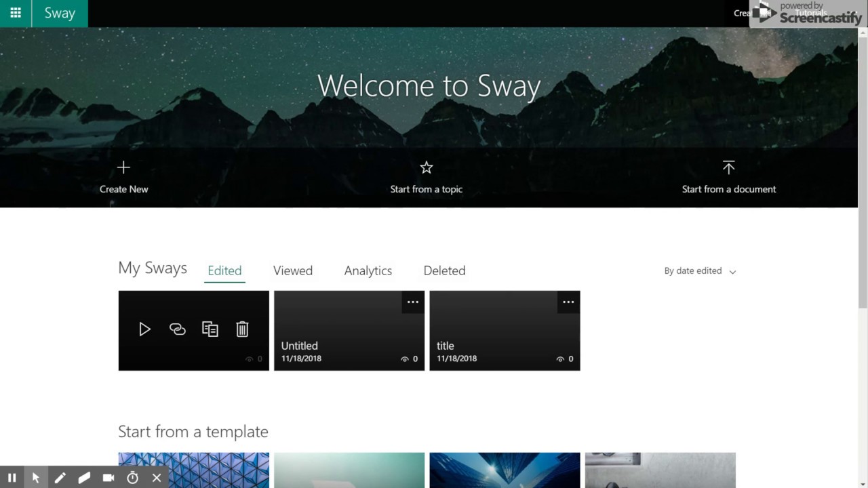Pause recording in Screencastify toolbar
Viewport: 868px width, 488px height.
(x=12, y=478)
